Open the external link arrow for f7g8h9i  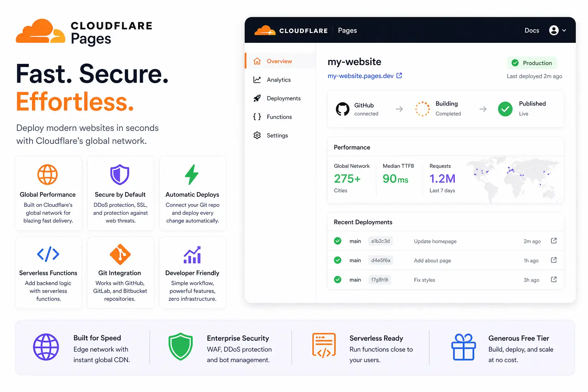click(554, 279)
